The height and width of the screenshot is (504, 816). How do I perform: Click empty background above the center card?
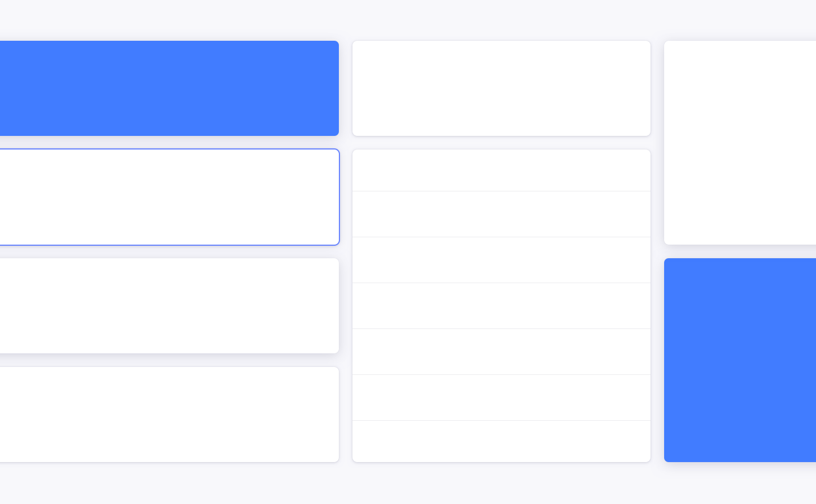pyautogui.click(x=501, y=20)
